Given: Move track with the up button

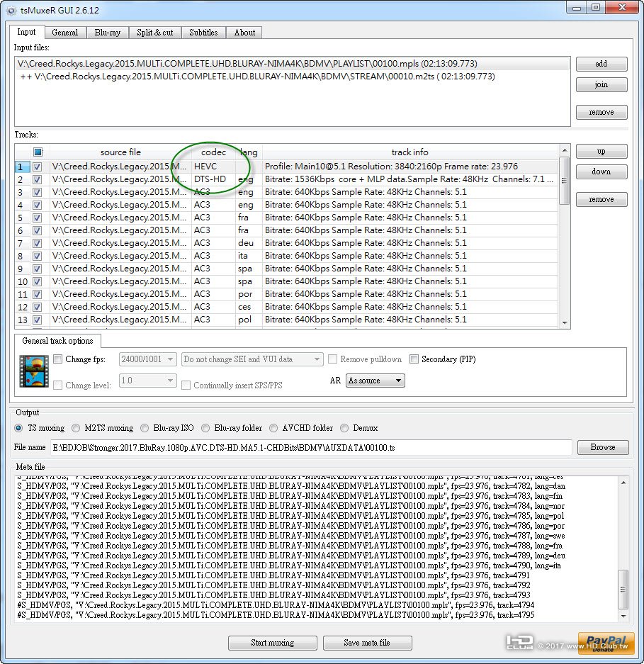Looking at the screenshot, I should 601,151.
